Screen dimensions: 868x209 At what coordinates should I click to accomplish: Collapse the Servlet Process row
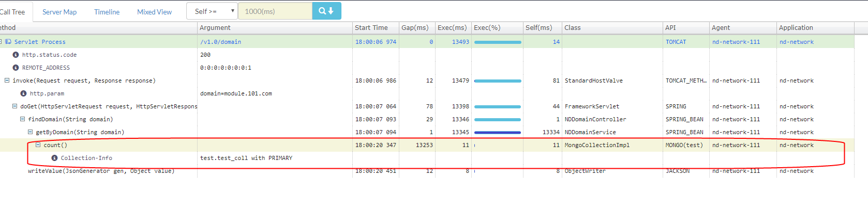(1, 42)
